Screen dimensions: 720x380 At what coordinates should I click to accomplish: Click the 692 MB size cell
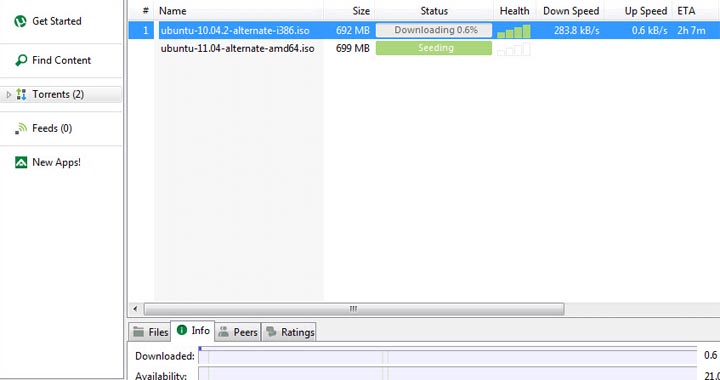coord(353,31)
